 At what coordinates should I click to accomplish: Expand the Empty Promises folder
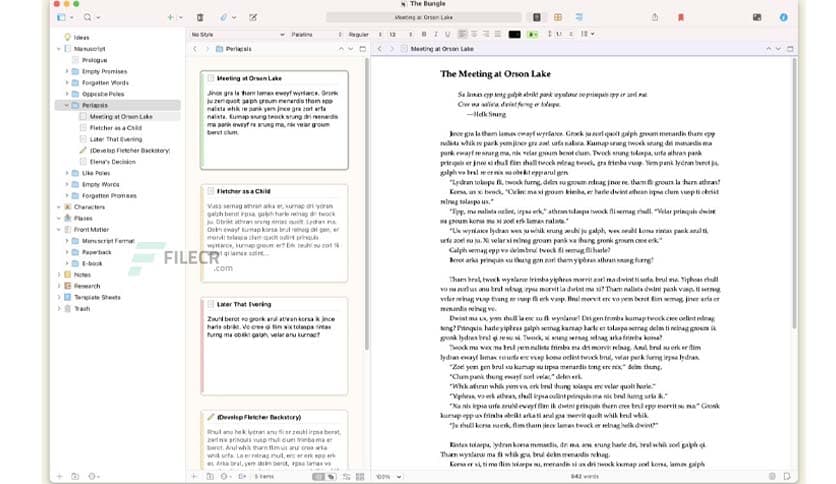click(x=67, y=71)
